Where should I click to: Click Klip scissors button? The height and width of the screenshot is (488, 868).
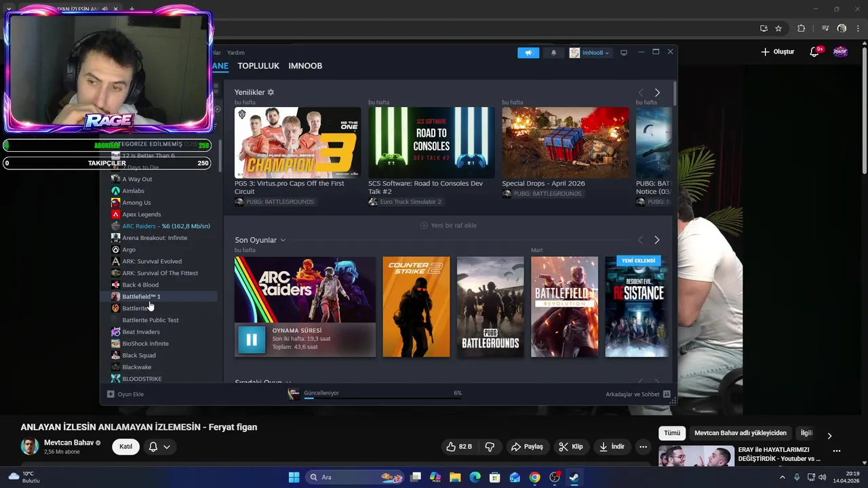(570, 447)
